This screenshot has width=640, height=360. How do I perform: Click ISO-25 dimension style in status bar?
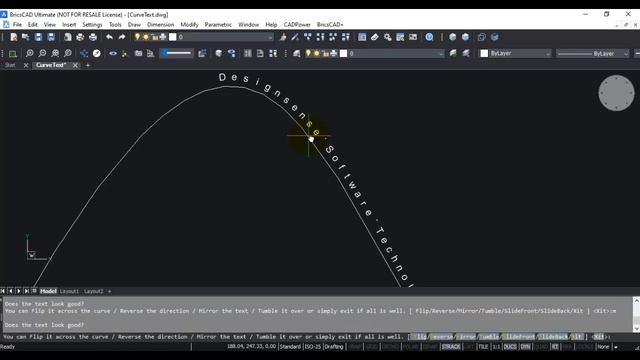[313, 347]
